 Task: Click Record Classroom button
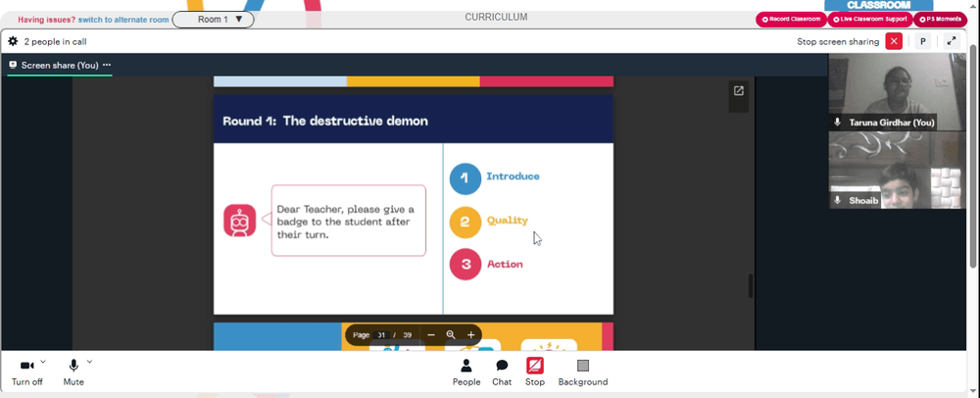(791, 20)
